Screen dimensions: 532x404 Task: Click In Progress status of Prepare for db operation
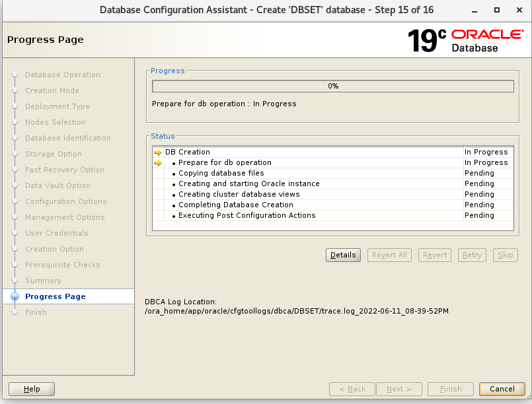click(x=486, y=162)
